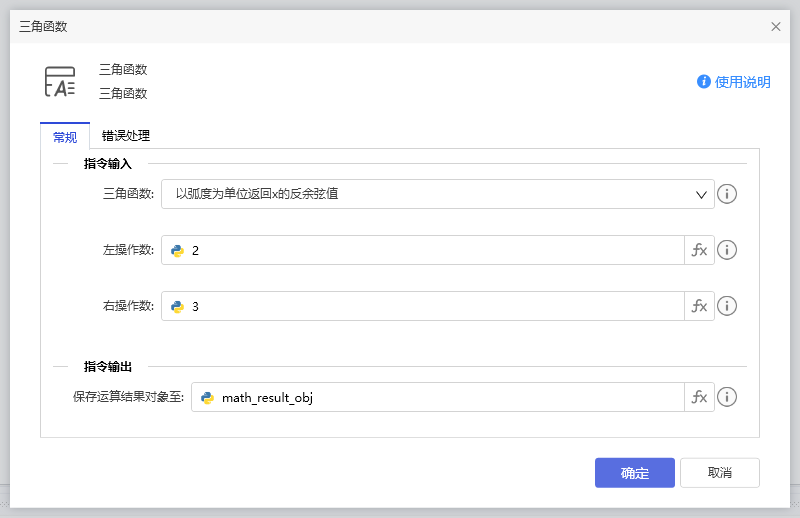Click the fx button for 左操作数

click(x=699, y=250)
